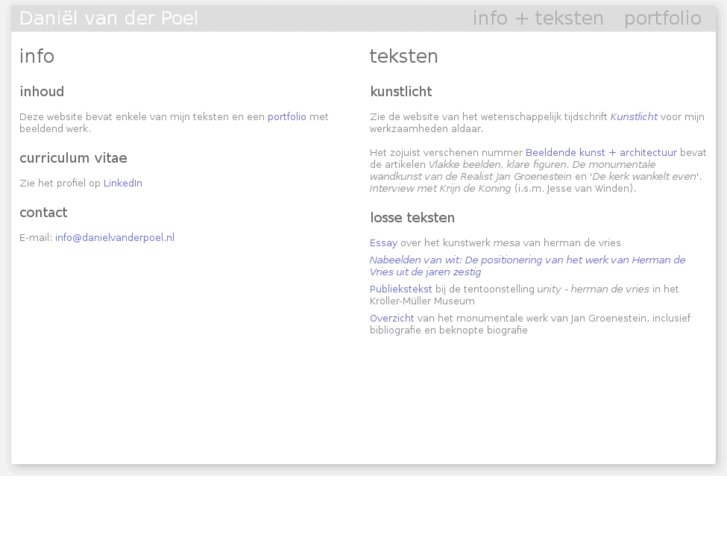Open the Publiekstekst link
The height and width of the screenshot is (545, 727).
tap(401, 289)
